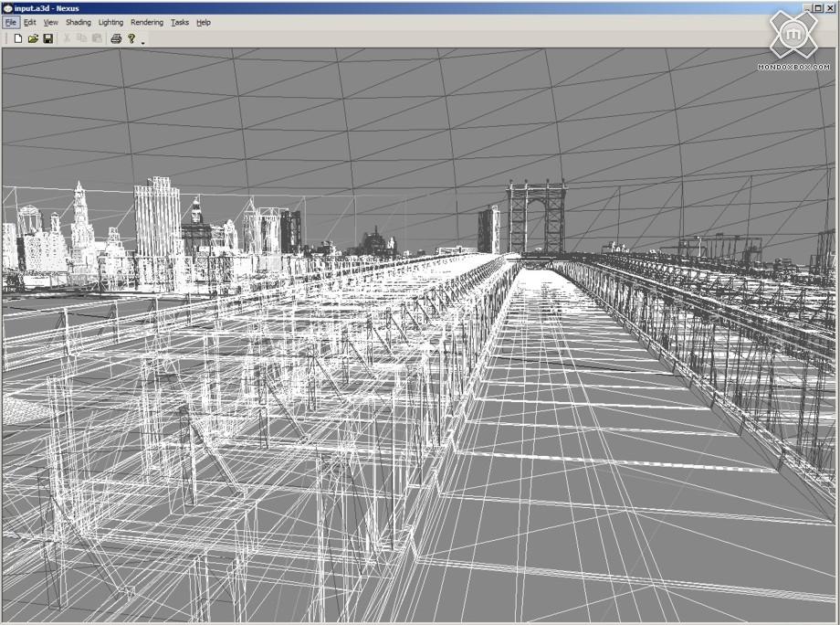Print the view with the printer icon
This screenshot has height=625, width=840.
click(x=116, y=38)
